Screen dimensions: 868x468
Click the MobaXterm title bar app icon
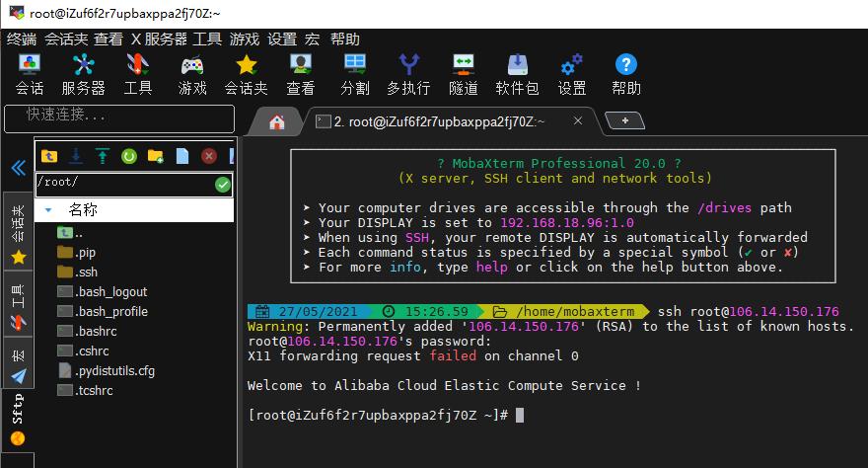pyautogui.click(x=17, y=12)
